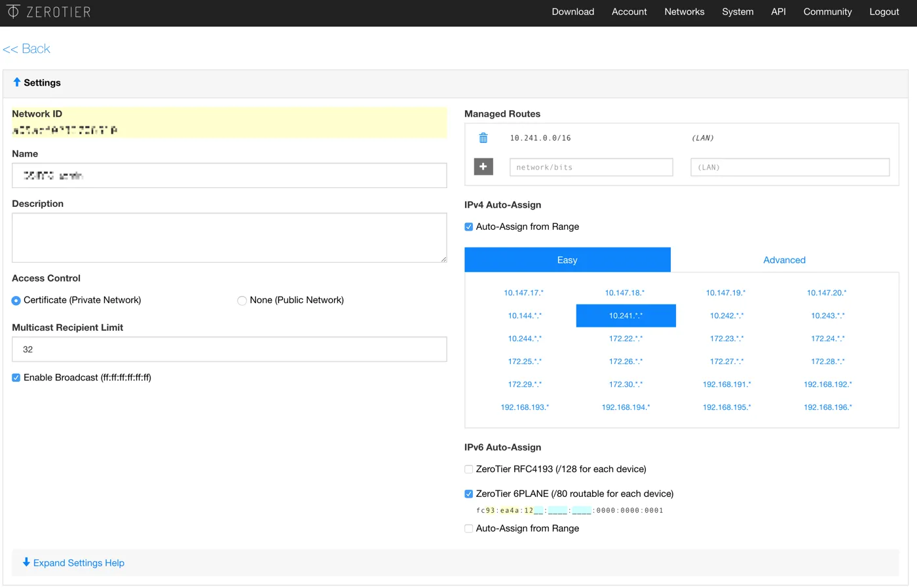Open the System page
Viewport: 917px width, 588px height.
tap(738, 12)
